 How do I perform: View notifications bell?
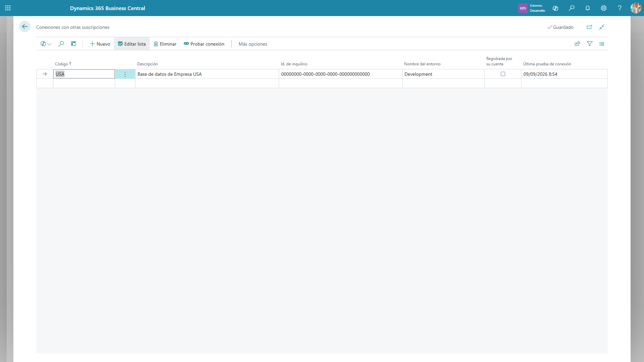pos(588,8)
